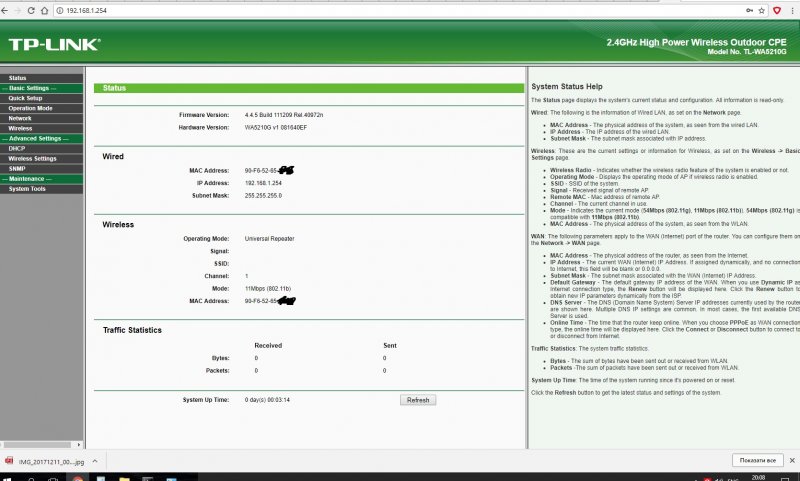Click the 'Показати все' downloads button
The width and height of the screenshot is (800, 481).
(x=757, y=459)
